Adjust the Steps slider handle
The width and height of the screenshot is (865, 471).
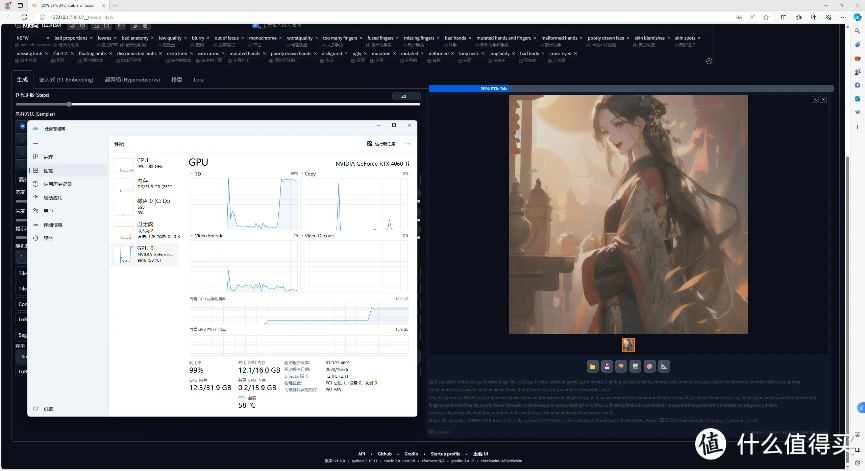(69, 104)
